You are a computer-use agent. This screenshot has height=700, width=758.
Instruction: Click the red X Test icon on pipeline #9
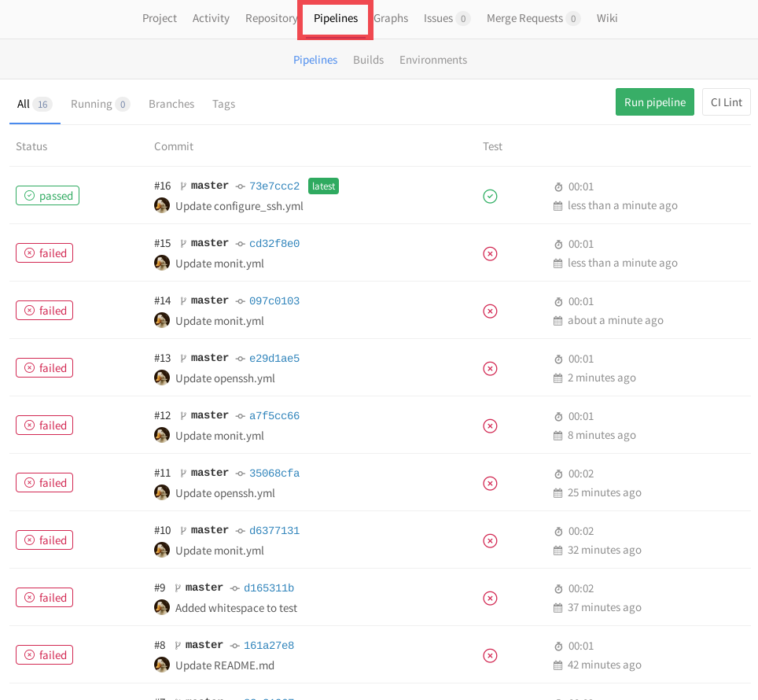(490, 598)
